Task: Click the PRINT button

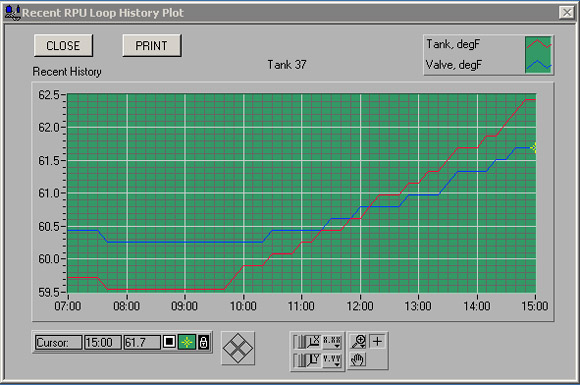Action: [152, 45]
